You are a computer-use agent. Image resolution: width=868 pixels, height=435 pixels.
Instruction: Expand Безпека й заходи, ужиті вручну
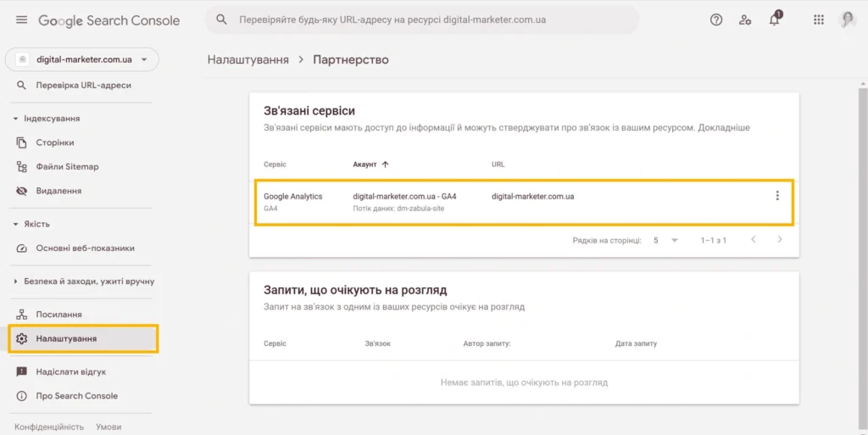pyautogui.click(x=84, y=282)
